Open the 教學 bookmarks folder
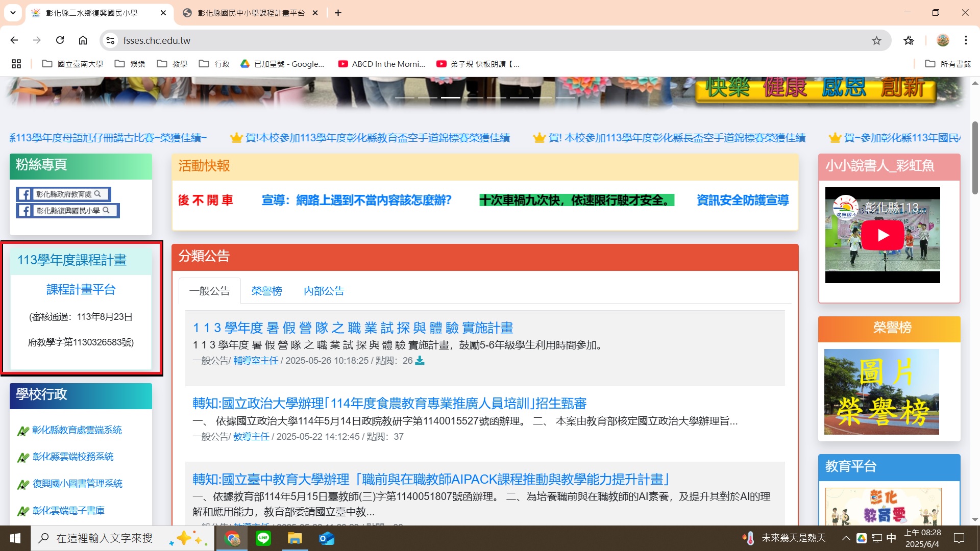The height and width of the screenshot is (551, 980). click(173, 64)
